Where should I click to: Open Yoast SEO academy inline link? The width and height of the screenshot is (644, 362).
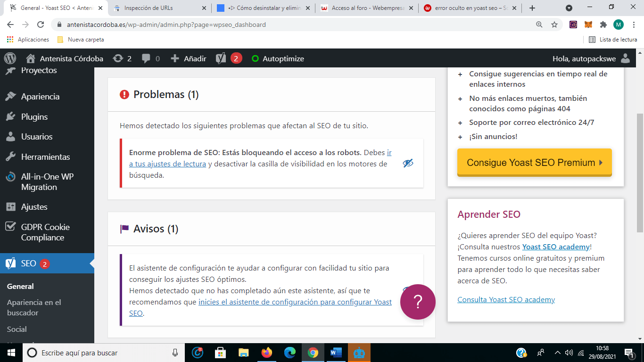pos(556,247)
